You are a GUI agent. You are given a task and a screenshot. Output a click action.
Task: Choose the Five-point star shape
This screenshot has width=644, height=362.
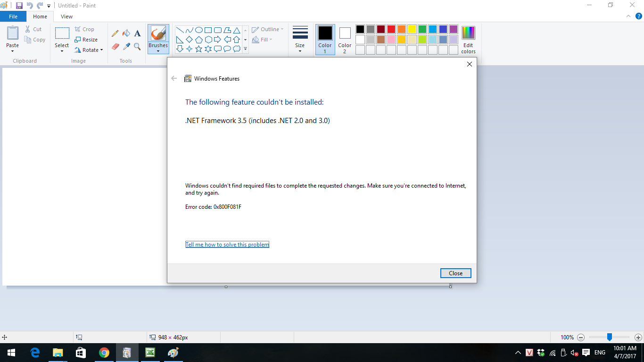(199, 49)
